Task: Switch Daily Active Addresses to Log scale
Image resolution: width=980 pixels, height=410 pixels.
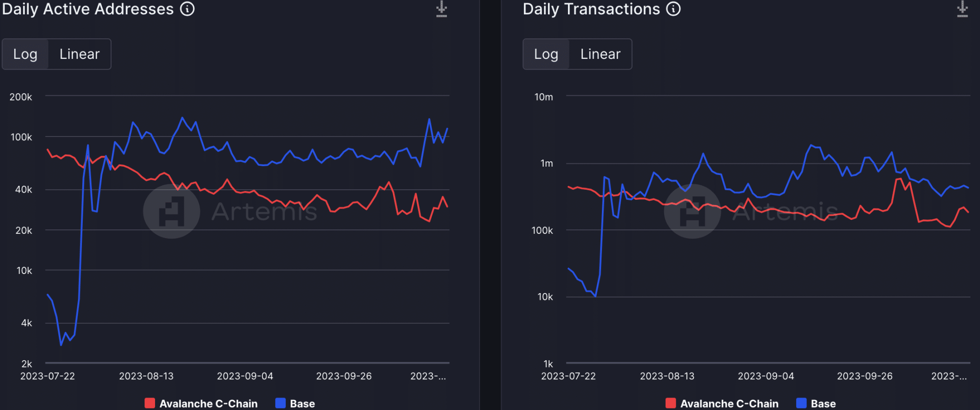Action: [25, 54]
